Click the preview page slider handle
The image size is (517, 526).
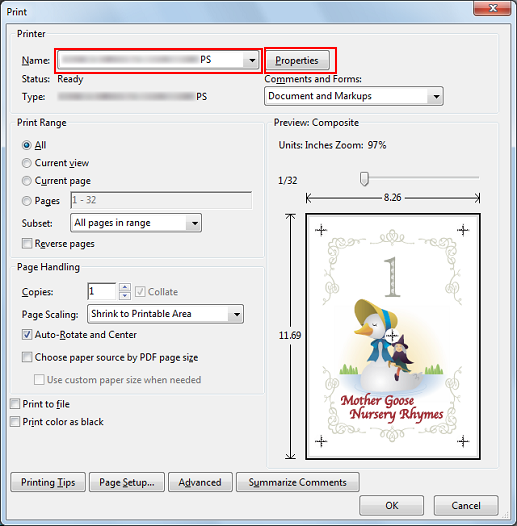click(x=364, y=179)
